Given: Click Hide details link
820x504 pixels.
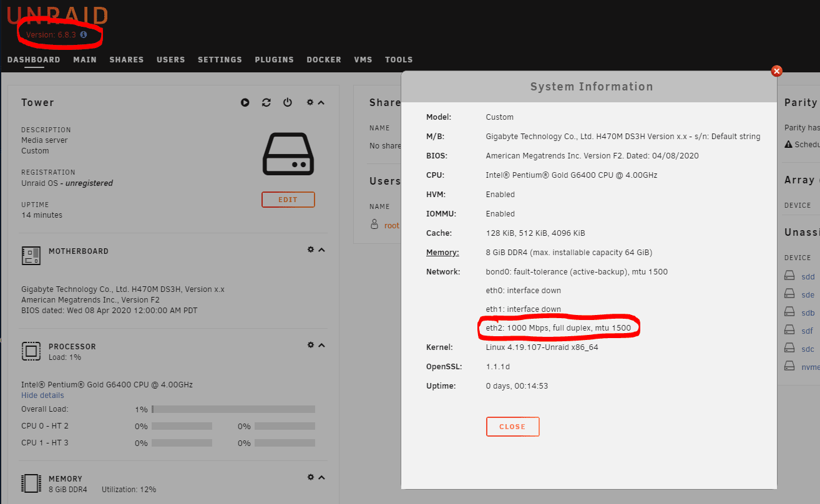Looking at the screenshot, I should point(42,395).
